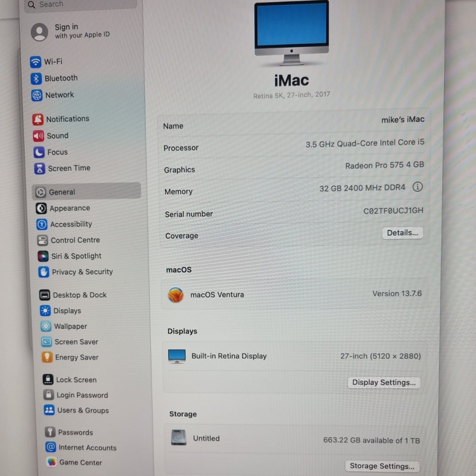Select the Energy Saver bulb icon
The height and width of the screenshot is (476, 476).
47,357
